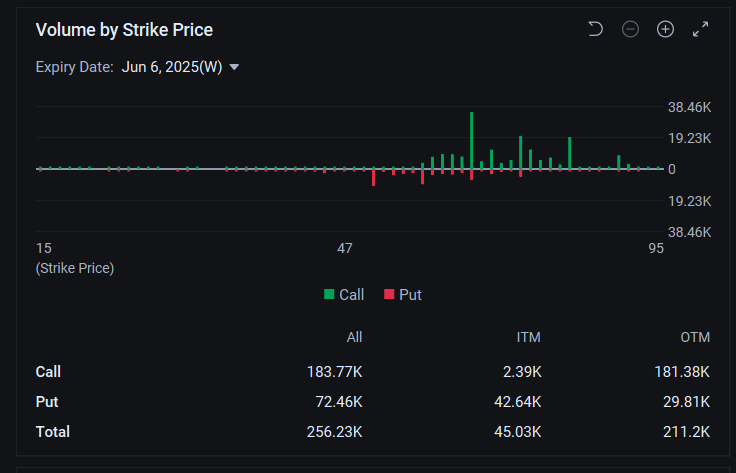Toggle the Put legend series
This screenshot has height=473, width=736.
click(x=403, y=295)
